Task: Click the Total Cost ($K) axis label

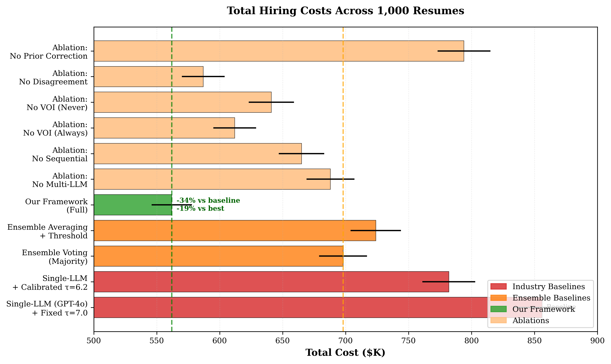Action: point(345,353)
